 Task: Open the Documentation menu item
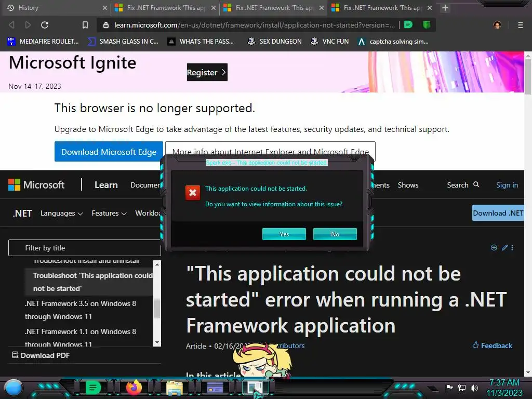point(145,185)
